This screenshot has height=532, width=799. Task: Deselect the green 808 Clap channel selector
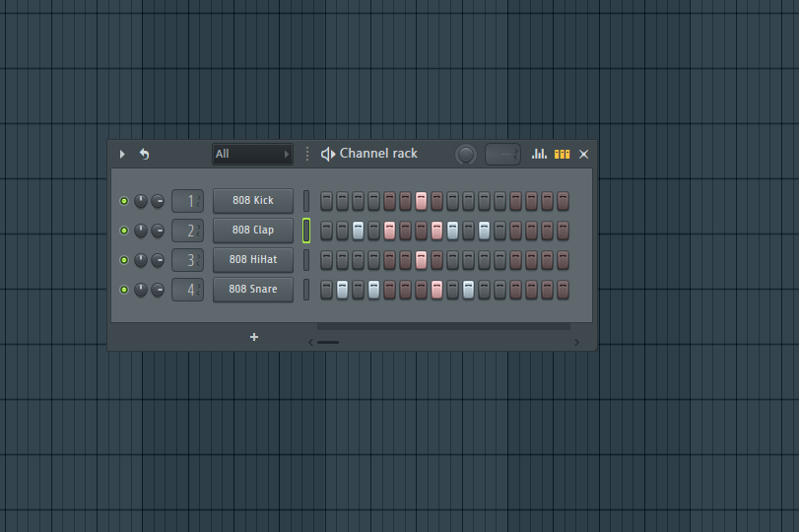(x=306, y=231)
